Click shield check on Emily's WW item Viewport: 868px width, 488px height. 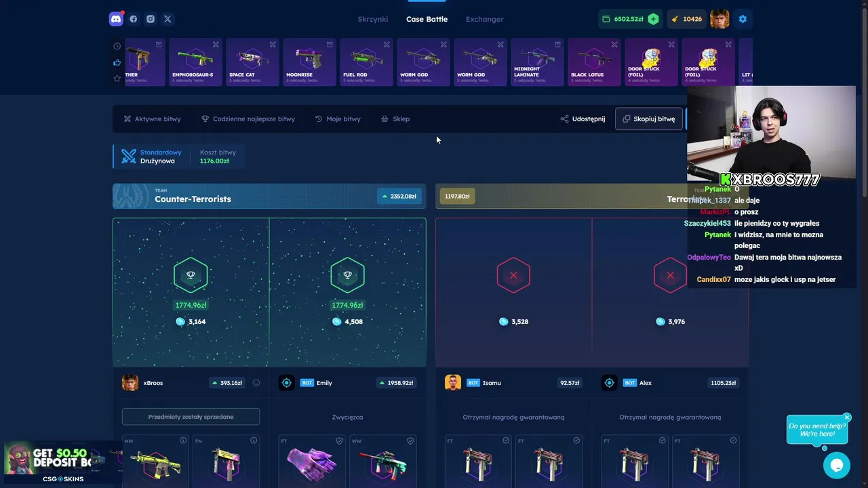pos(410,441)
